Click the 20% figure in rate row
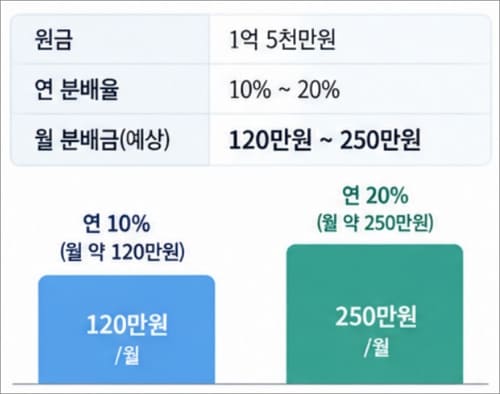This screenshot has width=500, height=394. 319,90
